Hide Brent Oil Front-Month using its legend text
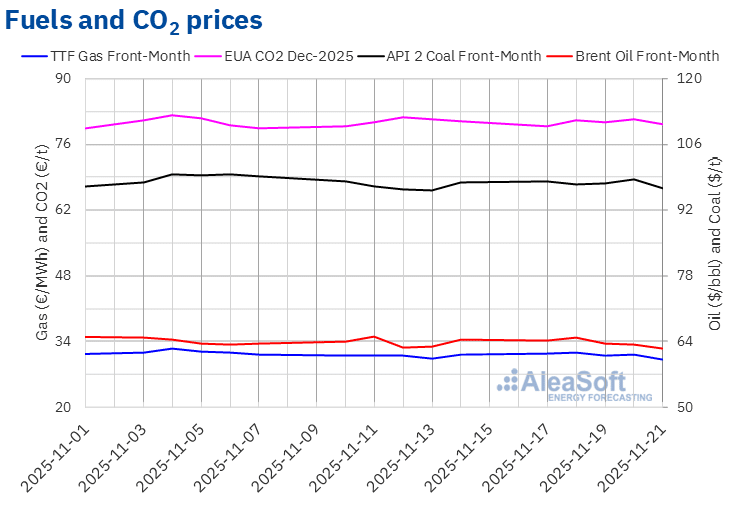The image size is (730, 509). coord(646,56)
